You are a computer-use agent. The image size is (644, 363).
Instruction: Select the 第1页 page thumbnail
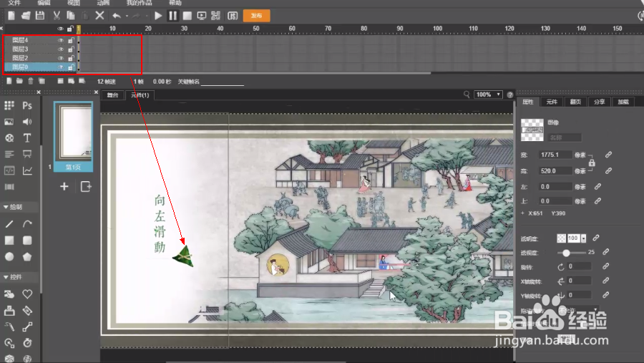73,137
